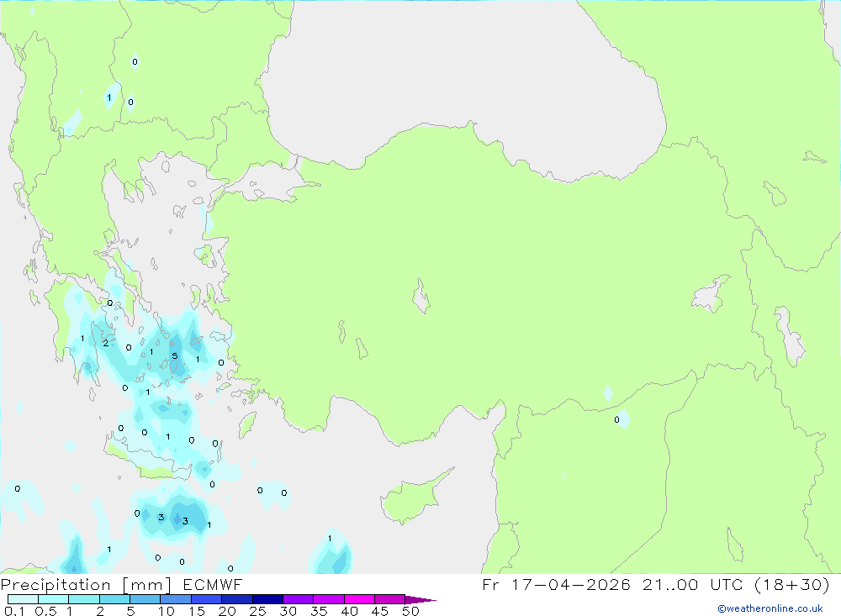The height and width of the screenshot is (616, 841).
Task: Select the navy swatch between 25 and 30
Action: [267, 599]
